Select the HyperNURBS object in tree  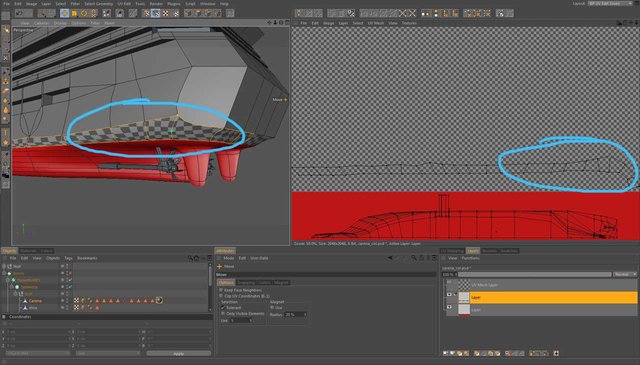[x=28, y=280]
